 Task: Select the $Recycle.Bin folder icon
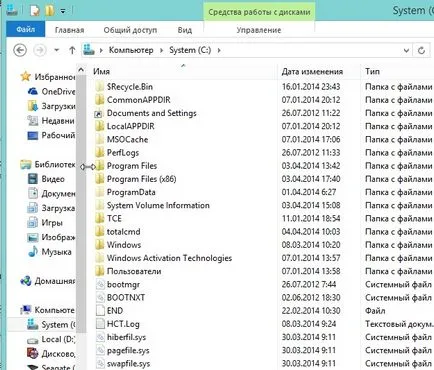tap(99, 87)
